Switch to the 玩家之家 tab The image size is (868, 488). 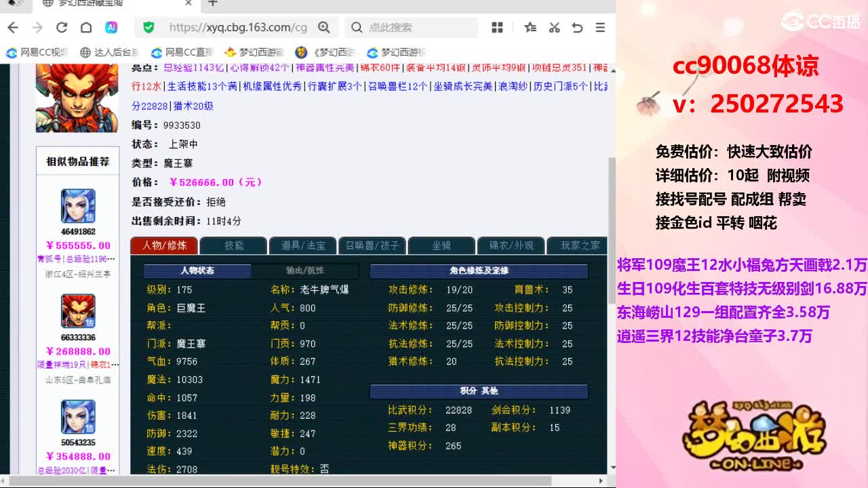[578, 245]
